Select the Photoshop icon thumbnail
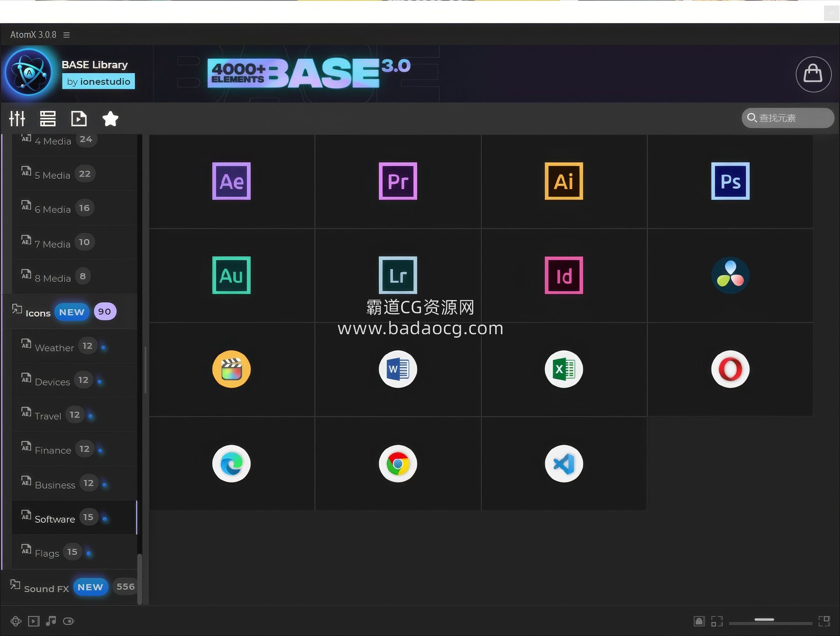Screen dimensions: 840x636 (x=730, y=181)
